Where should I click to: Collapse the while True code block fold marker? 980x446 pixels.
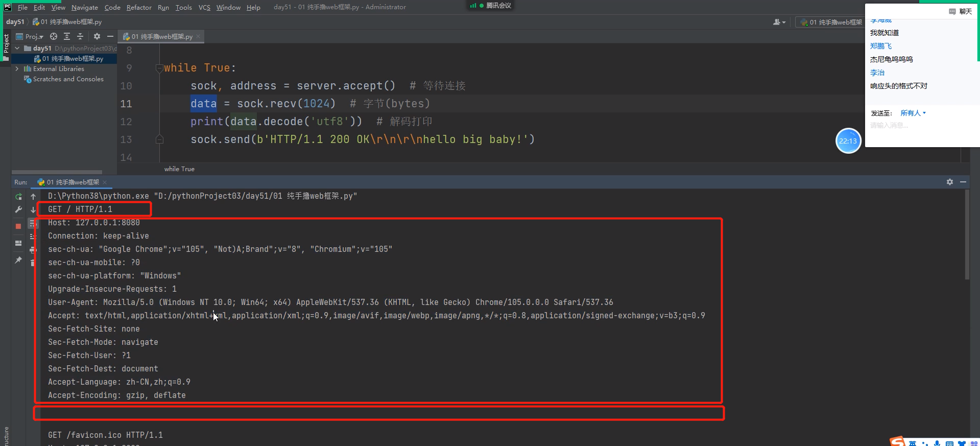(159, 68)
